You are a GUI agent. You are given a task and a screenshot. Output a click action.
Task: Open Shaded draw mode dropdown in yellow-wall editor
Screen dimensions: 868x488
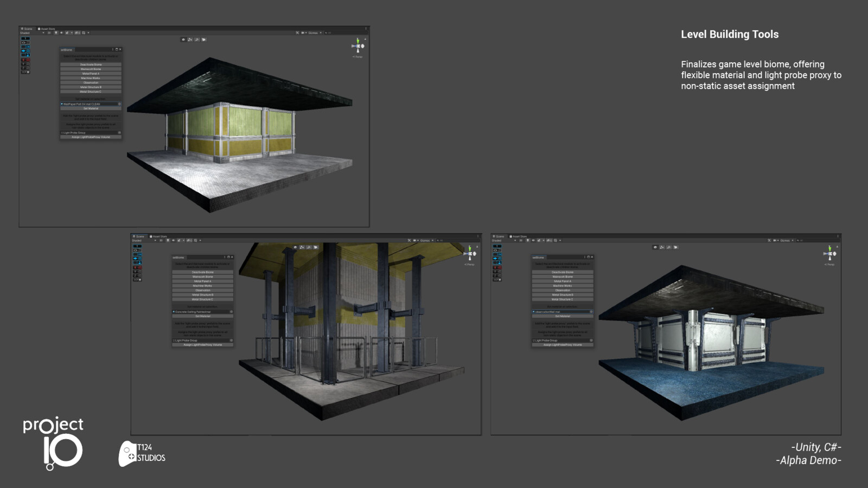click(32, 33)
